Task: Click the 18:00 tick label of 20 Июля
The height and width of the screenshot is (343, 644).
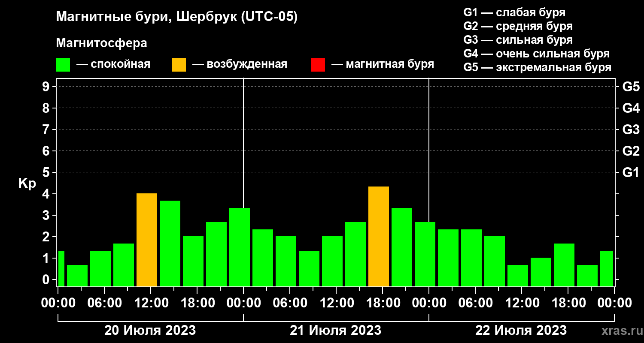Action: point(197,303)
